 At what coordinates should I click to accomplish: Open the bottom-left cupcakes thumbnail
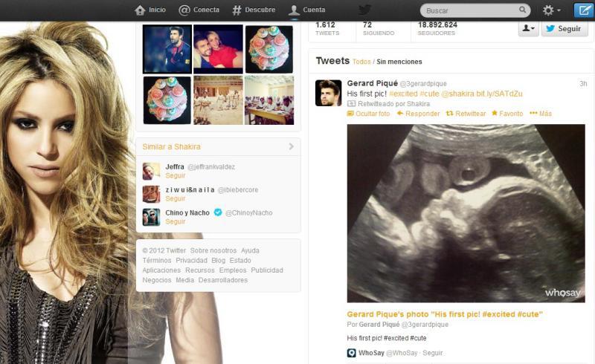[x=167, y=100]
